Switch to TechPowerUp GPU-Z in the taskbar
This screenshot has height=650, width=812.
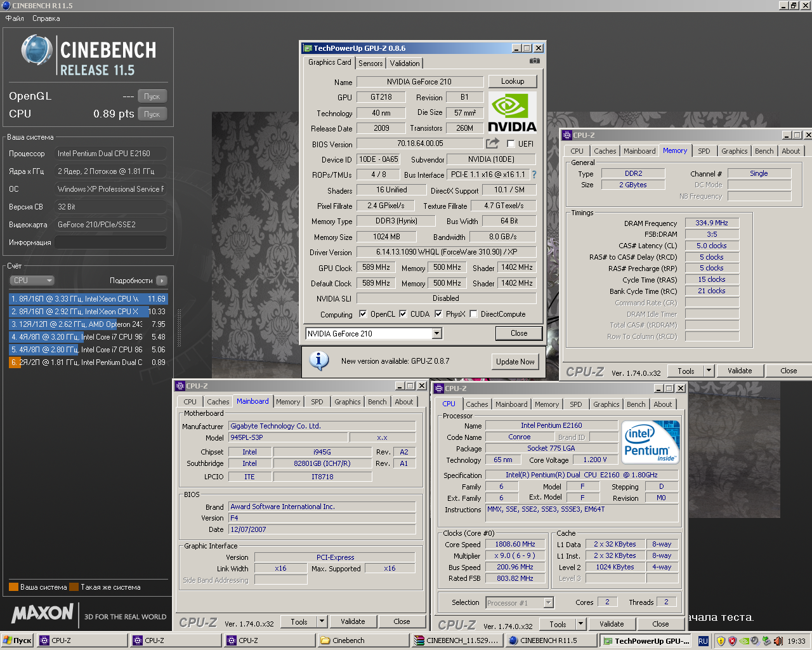pyautogui.click(x=646, y=641)
